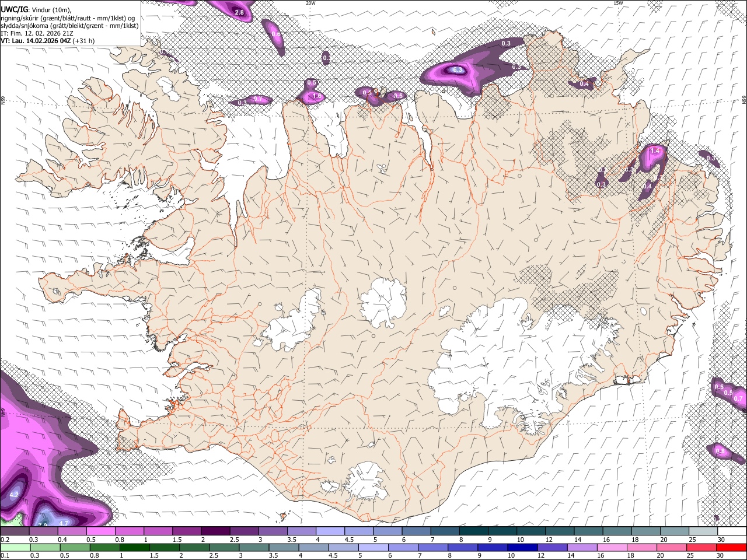This screenshot has width=747, height=560.
Task: Select upper legend swatch between 25 and 30
Action: (x=703, y=531)
